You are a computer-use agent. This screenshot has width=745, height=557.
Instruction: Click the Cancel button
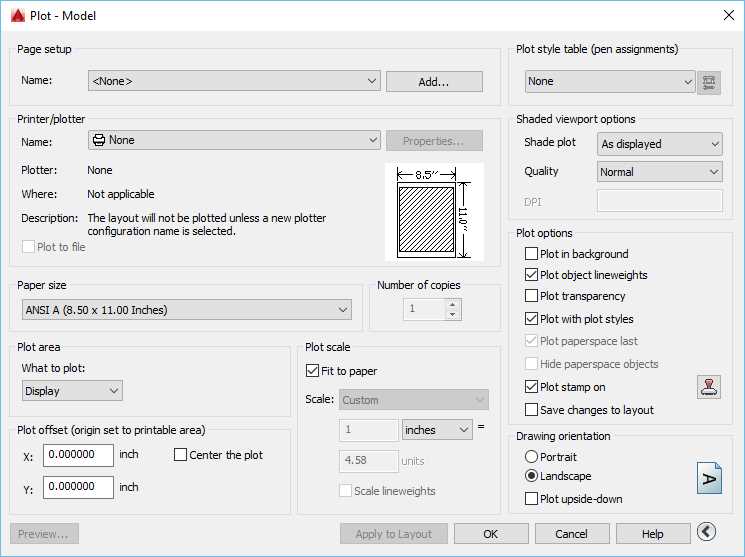pyautogui.click(x=572, y=534)
